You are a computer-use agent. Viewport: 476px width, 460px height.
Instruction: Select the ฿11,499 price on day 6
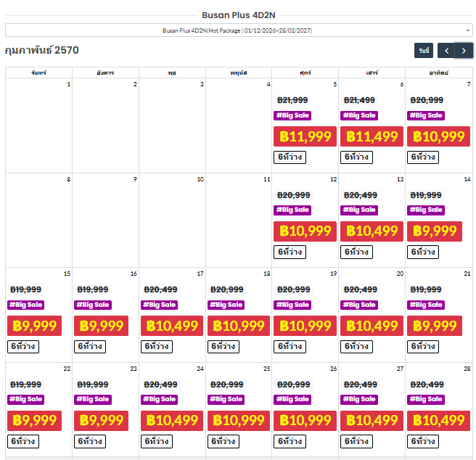(372, 136)
